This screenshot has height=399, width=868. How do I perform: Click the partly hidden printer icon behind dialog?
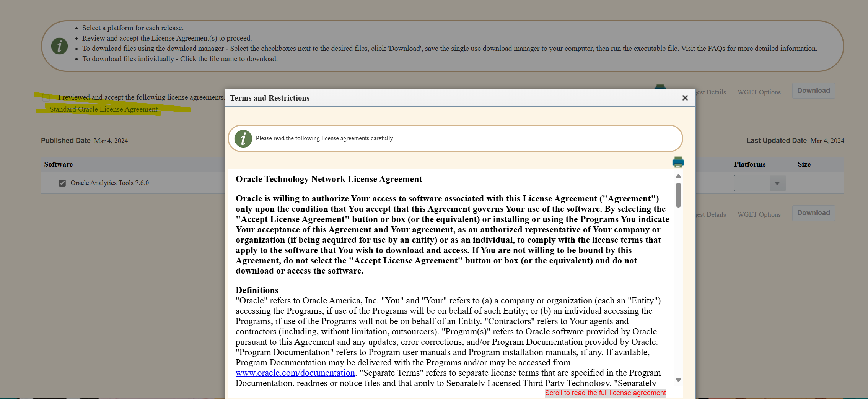pos(660,87)
